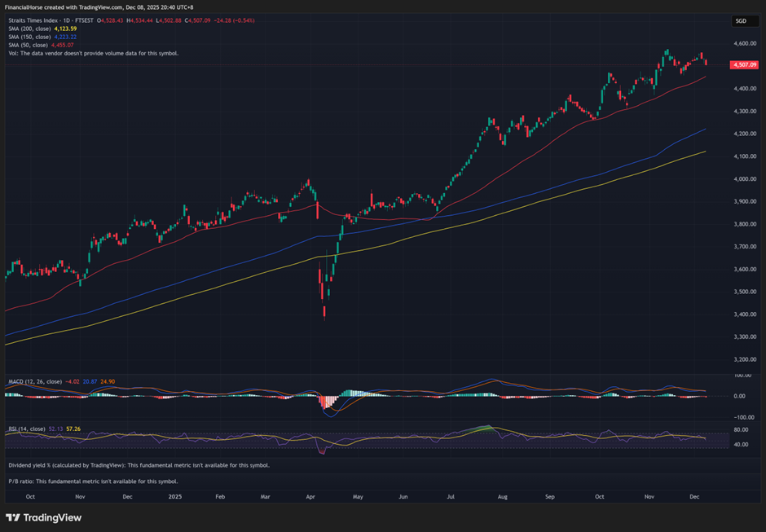
Task: Click the 80.00 level on the RSI scale
Action: [x=741, y=429]
